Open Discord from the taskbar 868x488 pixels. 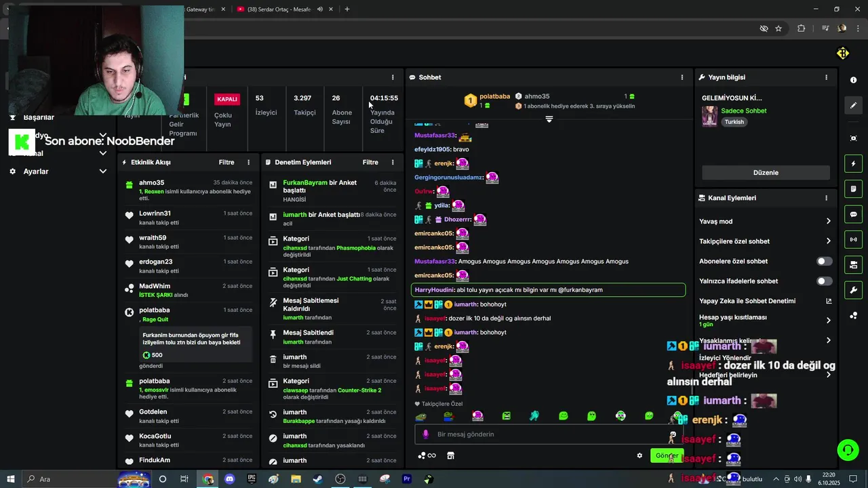click(229, 479)
